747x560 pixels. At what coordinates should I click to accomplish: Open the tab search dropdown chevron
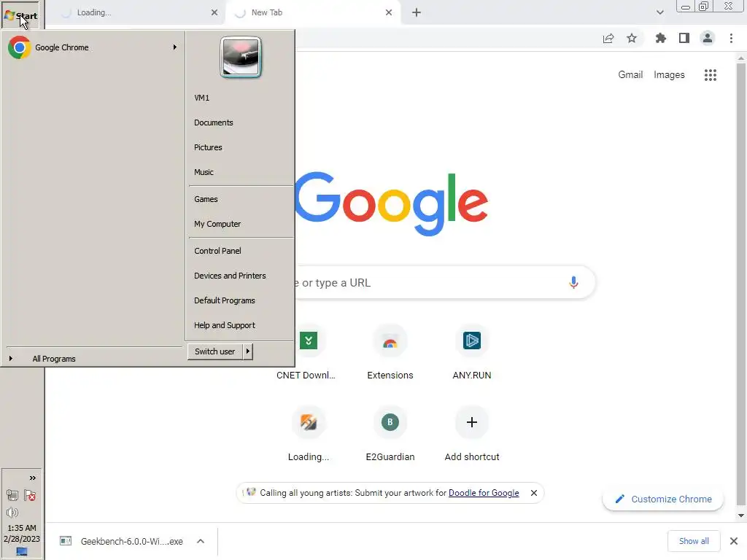(659, 13)
